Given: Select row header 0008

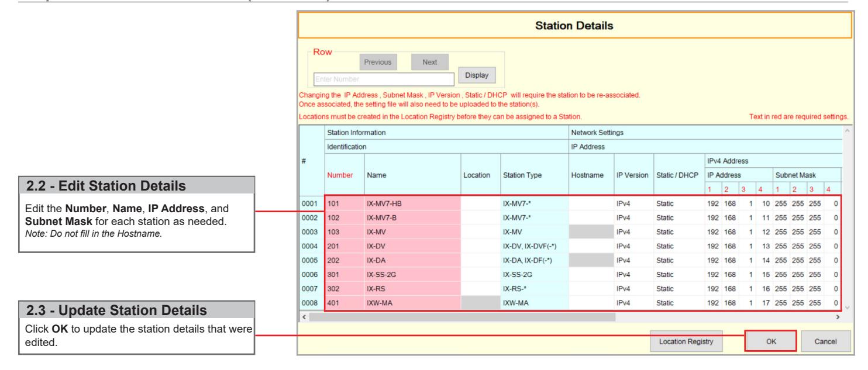Looking at the screenshot, I should coord(312,303).
